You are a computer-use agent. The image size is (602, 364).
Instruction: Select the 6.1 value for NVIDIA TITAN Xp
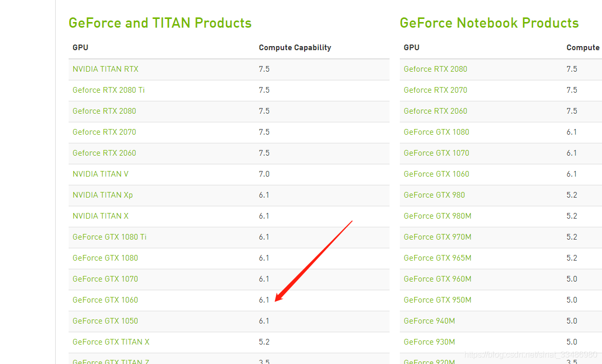pyautogui.click(x=264, y=195)
